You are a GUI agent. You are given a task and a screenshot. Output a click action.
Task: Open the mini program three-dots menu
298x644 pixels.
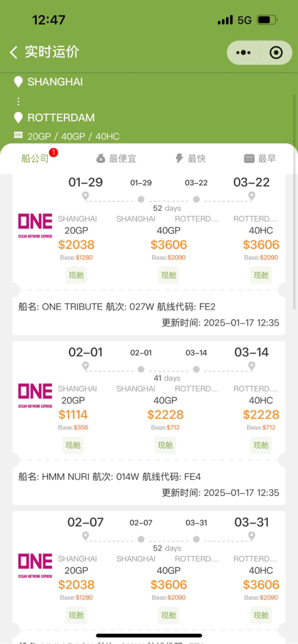pyautogui.click(x=243, y=53)
